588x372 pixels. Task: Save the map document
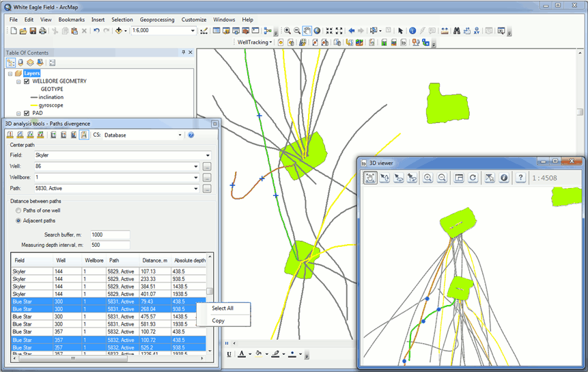tap(33, 31)
